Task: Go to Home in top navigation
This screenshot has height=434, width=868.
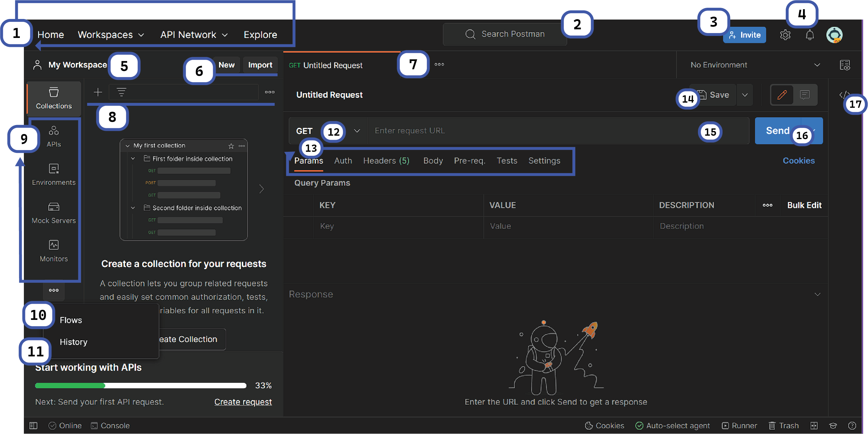Action: [51, 35]
